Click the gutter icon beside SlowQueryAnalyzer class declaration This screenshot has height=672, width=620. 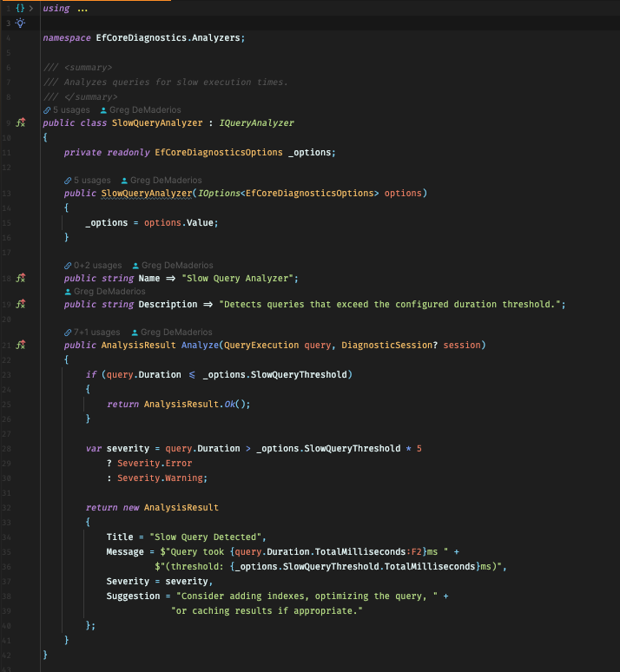21,122
